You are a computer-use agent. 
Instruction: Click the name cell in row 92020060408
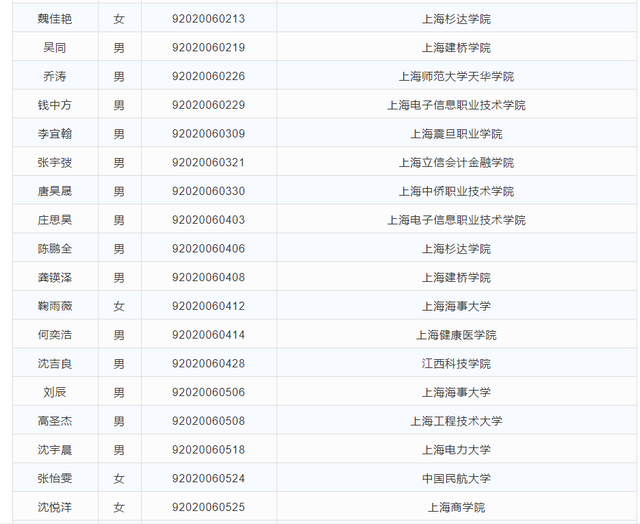click(55, 278)
